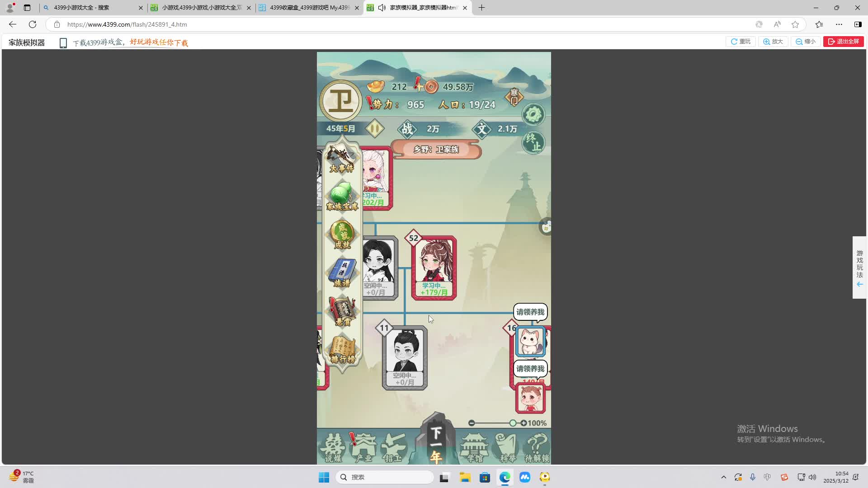Open the 家族宝库 treasury icon
868x488 pixels.
[x=342, y=197]
